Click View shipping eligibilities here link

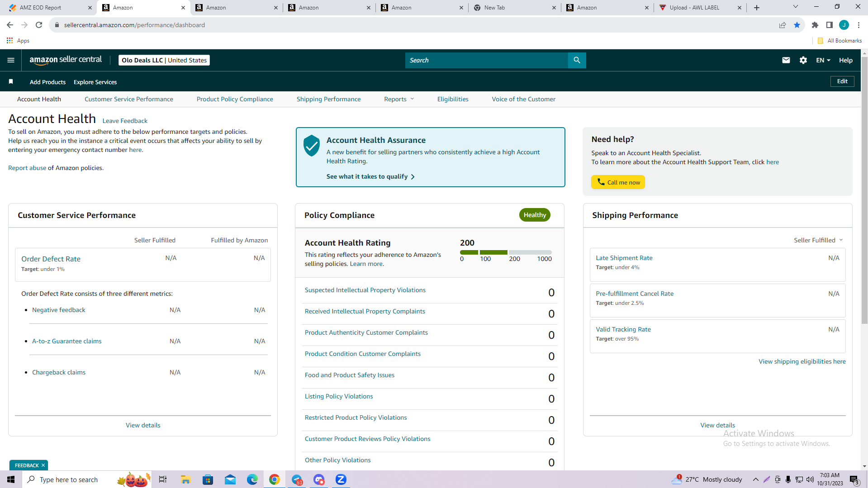(x=802, y=361)
